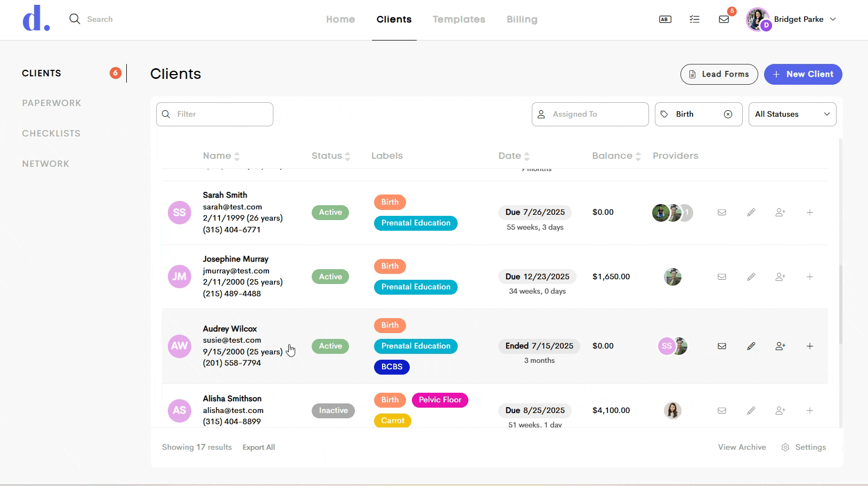Open the inbox mail icon in header
Image resolution: width=868 pixels, height=486 pixels.
click(x=724, y=19)
